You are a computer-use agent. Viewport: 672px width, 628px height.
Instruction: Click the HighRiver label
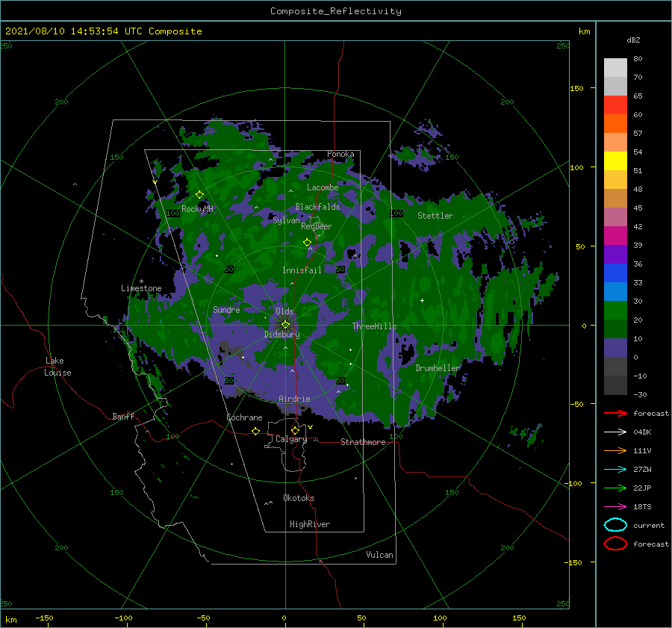tap(310, 524)
